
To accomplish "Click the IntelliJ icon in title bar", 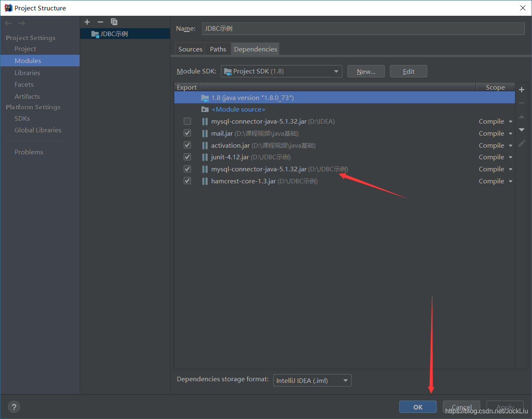I will (8, 8).
